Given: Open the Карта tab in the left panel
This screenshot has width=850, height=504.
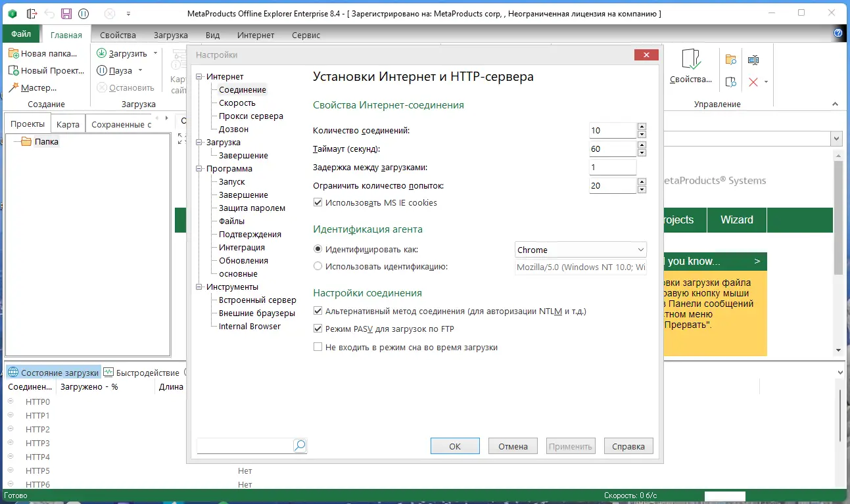Looking at the screenshot, I should 68,124.
